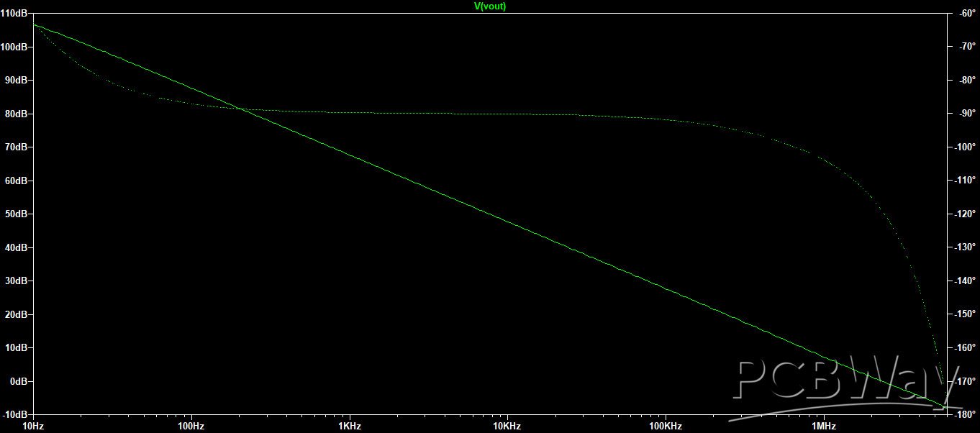Click the 50dB tick on vertical axis
This screenshot has height=433, width=980.
17,214
